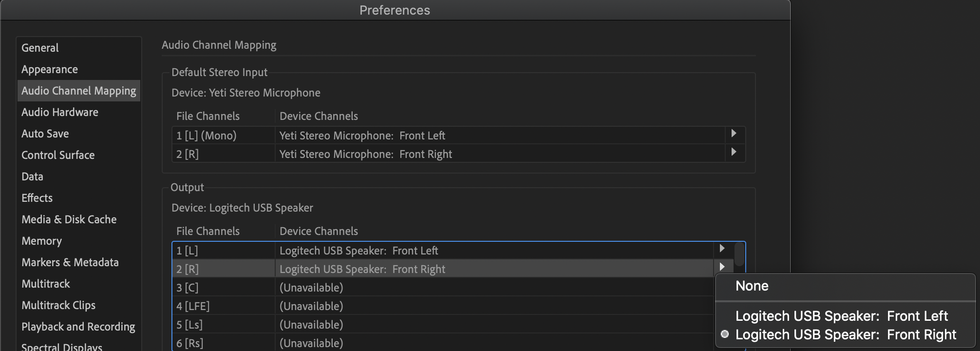This screenshot has height=351, width=980.
Task: Switch to Audio Hardware preferences
Action: click(x=59, y=112)
